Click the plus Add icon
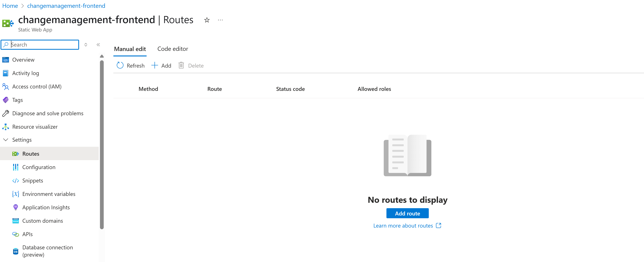644x262 pixels. pos(154,65)
